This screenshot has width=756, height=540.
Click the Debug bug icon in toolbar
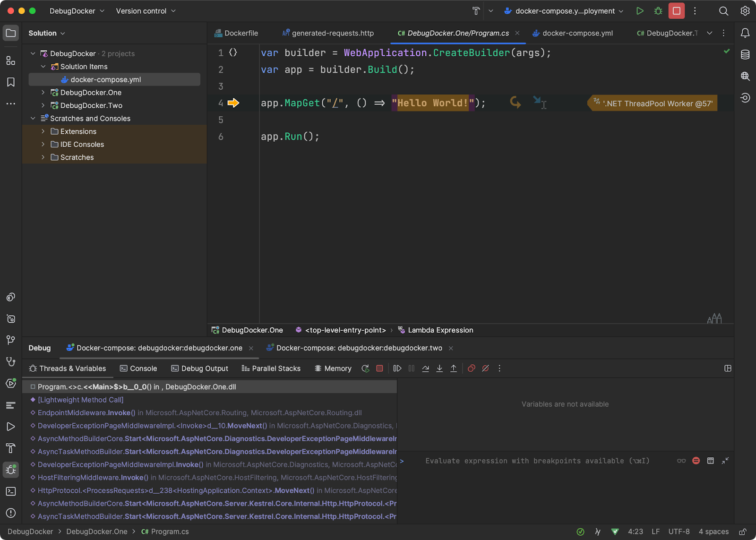pyautogui.click(x=658, y=11)
